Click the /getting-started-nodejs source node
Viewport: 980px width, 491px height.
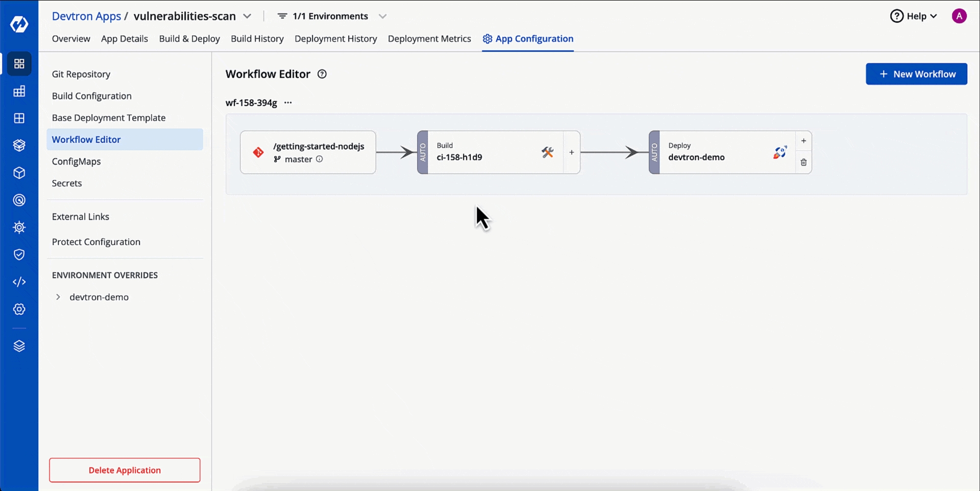(x=308, y=152)
